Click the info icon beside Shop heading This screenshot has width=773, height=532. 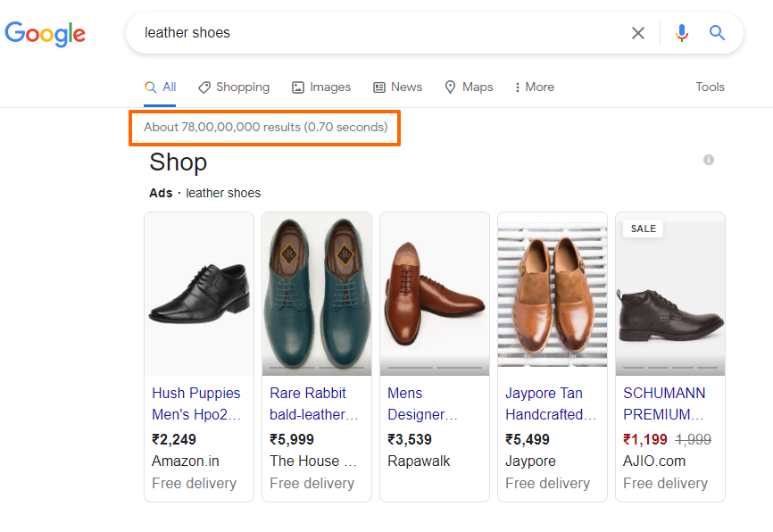pos(709,160)
